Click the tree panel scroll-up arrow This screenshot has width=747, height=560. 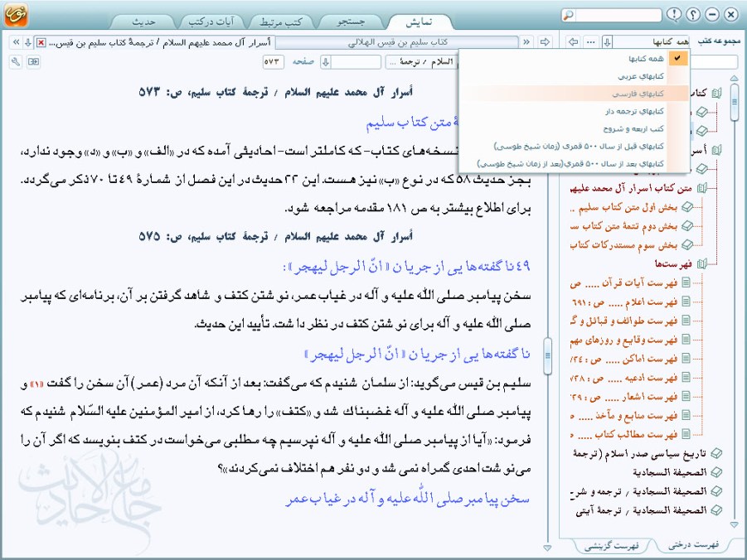[x=734, y=78]
